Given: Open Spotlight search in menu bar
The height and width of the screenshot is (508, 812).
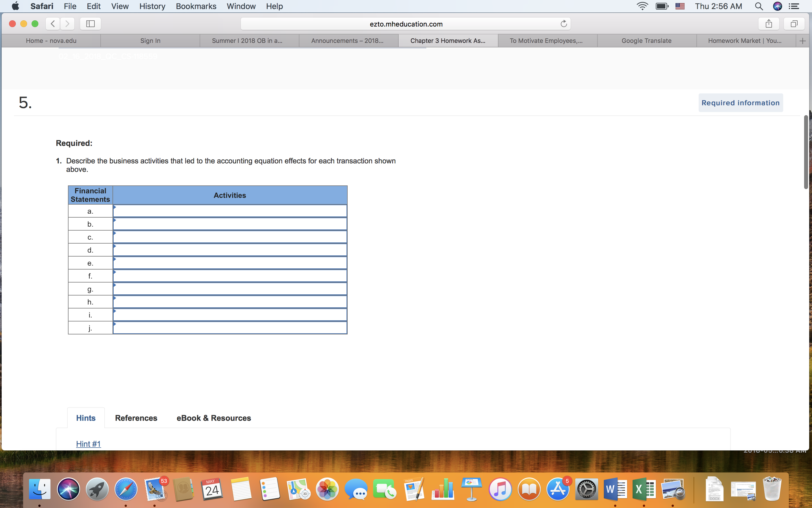Looking at the screenshot, I should (759, 6).
